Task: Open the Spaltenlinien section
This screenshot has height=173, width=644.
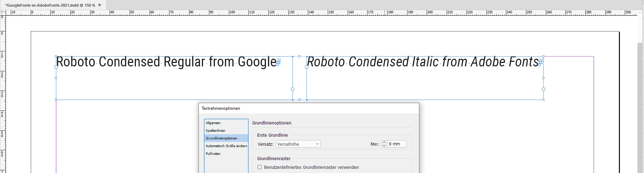Action: tap(226, 131)
